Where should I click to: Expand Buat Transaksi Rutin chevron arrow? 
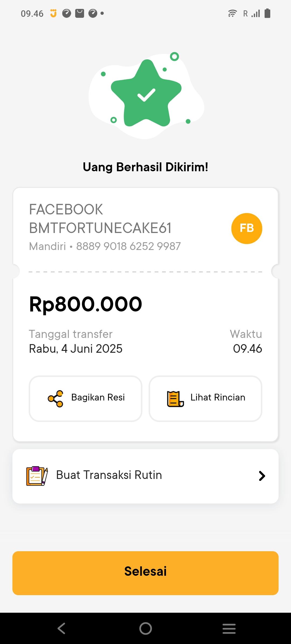[x=262, y=476]
